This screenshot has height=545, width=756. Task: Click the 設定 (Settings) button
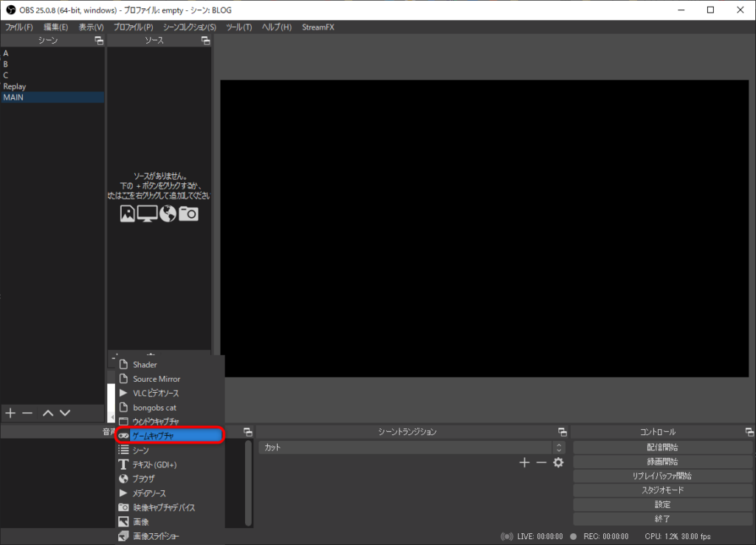[x=662, y=504]
